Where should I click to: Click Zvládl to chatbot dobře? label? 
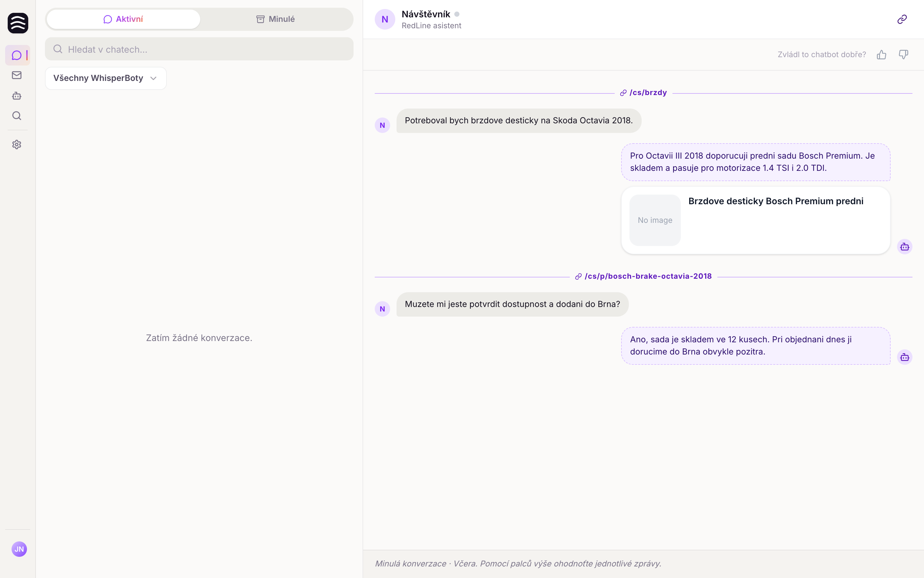[822, 55]
